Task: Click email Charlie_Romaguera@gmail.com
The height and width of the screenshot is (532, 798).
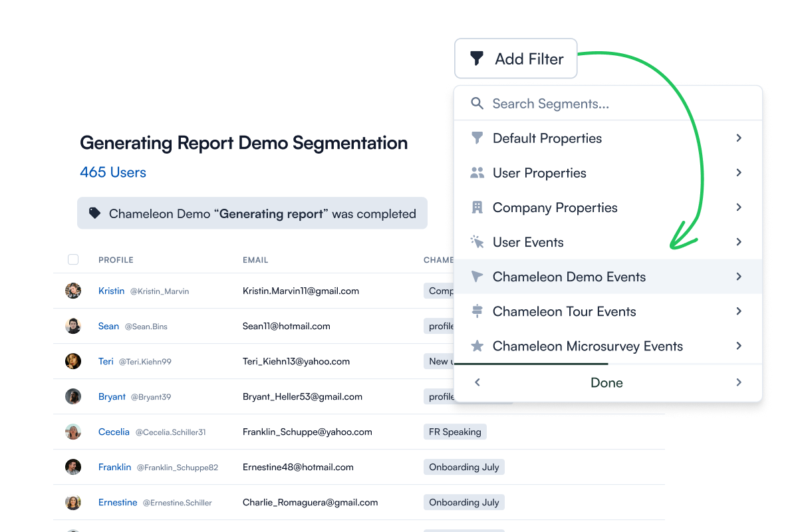Action: (310, 502)
